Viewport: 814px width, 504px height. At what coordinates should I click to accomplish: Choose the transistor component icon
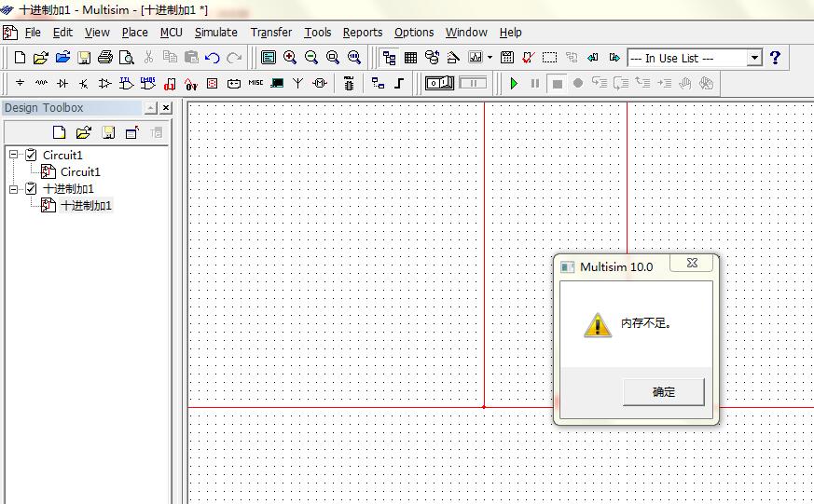(x=83, y=83)
